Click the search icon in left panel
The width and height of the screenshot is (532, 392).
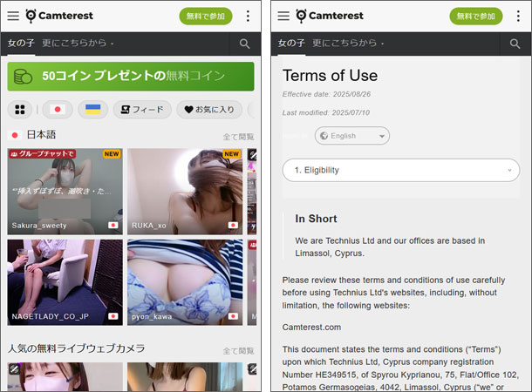(x=244, y=44)
